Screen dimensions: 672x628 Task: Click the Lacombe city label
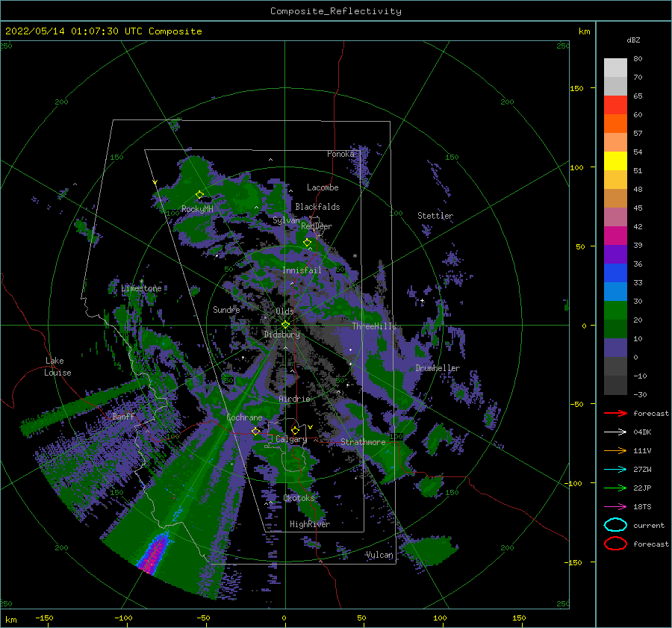coord(323,187)
